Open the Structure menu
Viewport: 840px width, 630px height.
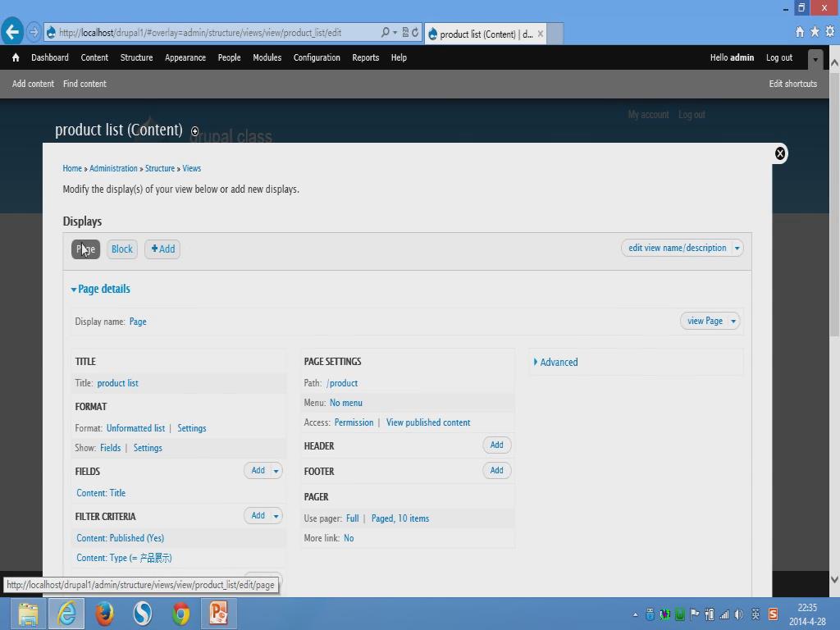[x=137, y=57]
